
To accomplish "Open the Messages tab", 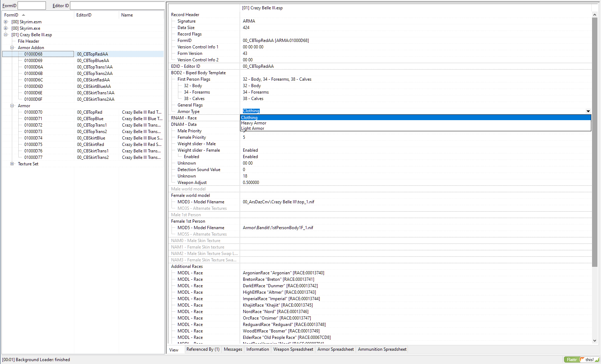I will [x=233, y=349].
